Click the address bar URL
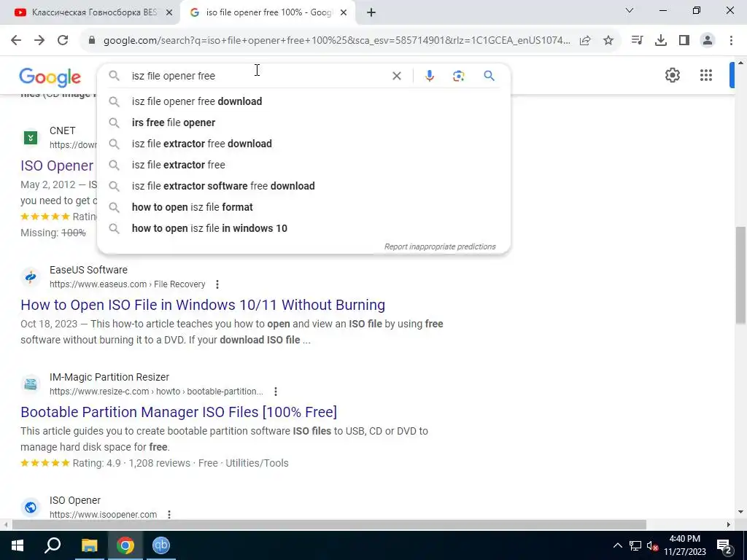 [336, 41]
